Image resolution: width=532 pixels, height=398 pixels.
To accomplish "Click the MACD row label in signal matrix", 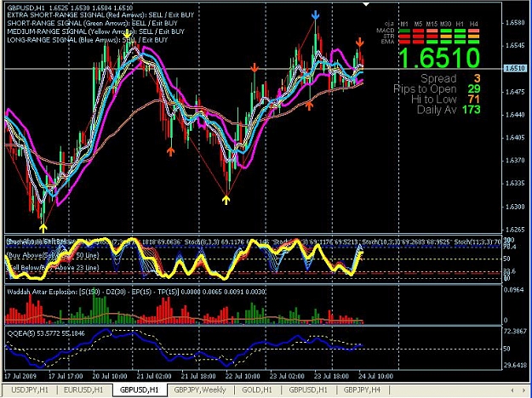I will [x=385, y=31].
